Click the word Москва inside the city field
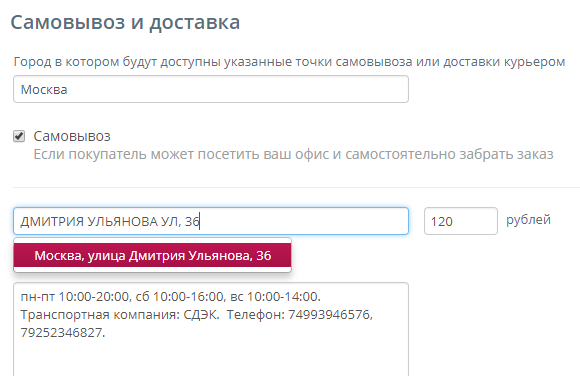This screenshot has width=580, height=376. point(44,90)
